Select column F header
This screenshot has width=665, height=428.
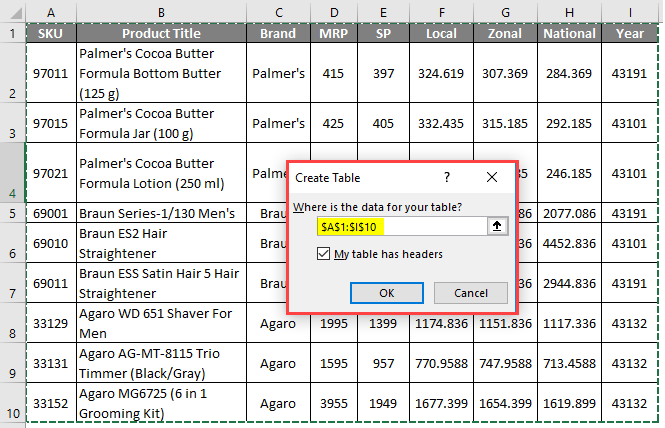point(441,13)
